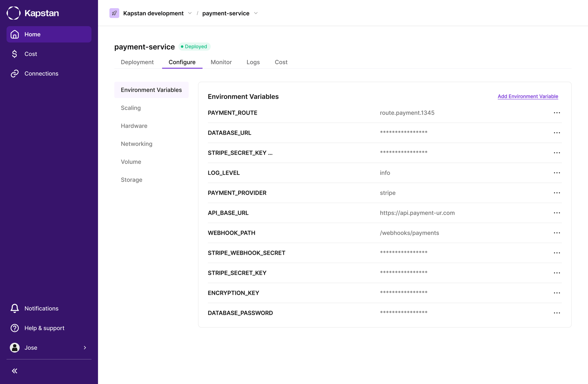Switch to the Monitor tab
Viewport: 588px width, 384px height.
pyautogui.click(x=221, y=62)
